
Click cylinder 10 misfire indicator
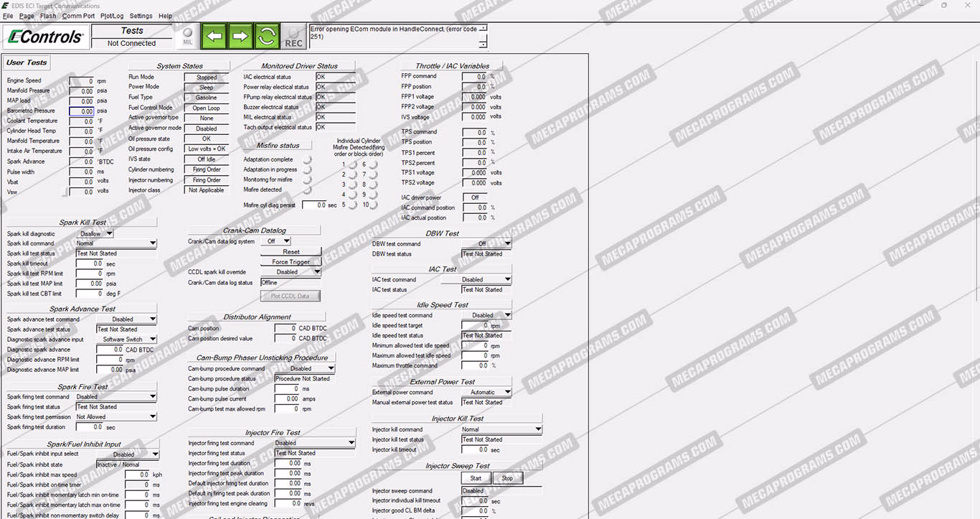click(x=374, y=205)
